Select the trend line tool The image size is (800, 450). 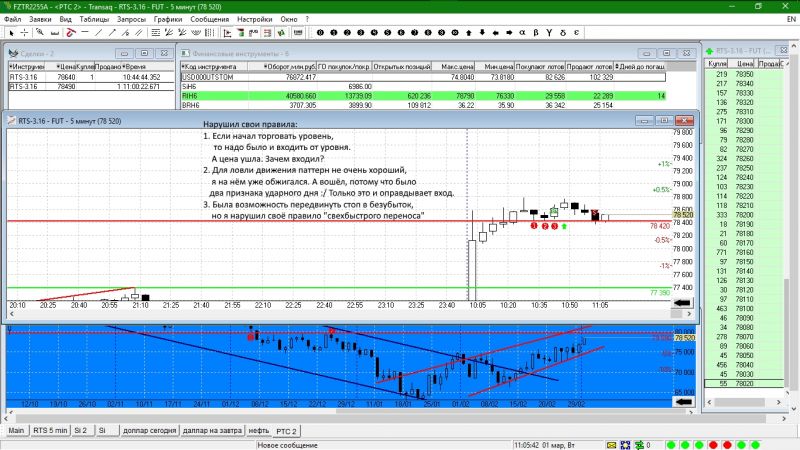coord(98,33)
